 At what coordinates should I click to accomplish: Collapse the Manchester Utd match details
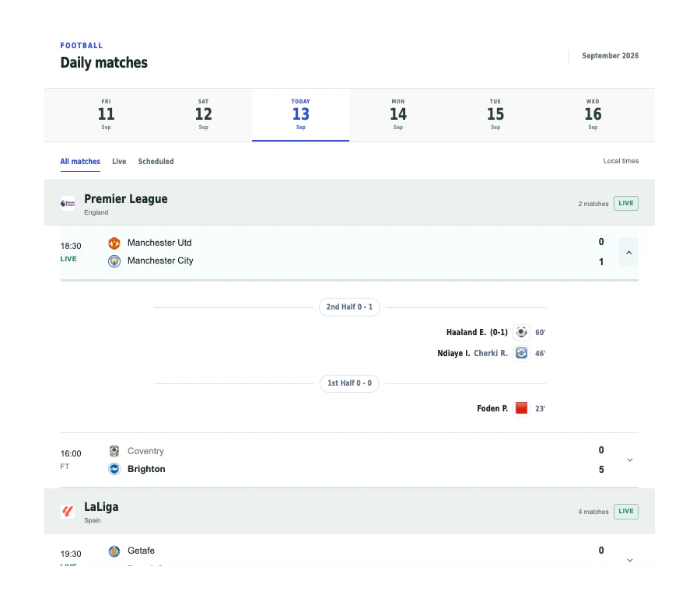click(x=628, y=253)
